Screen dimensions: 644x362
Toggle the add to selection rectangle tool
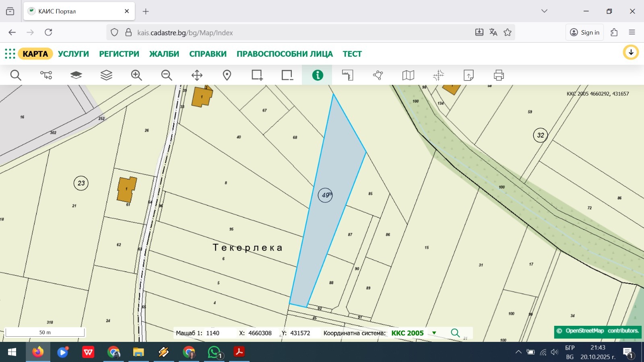pyautogui.click(x=257, y=75)
